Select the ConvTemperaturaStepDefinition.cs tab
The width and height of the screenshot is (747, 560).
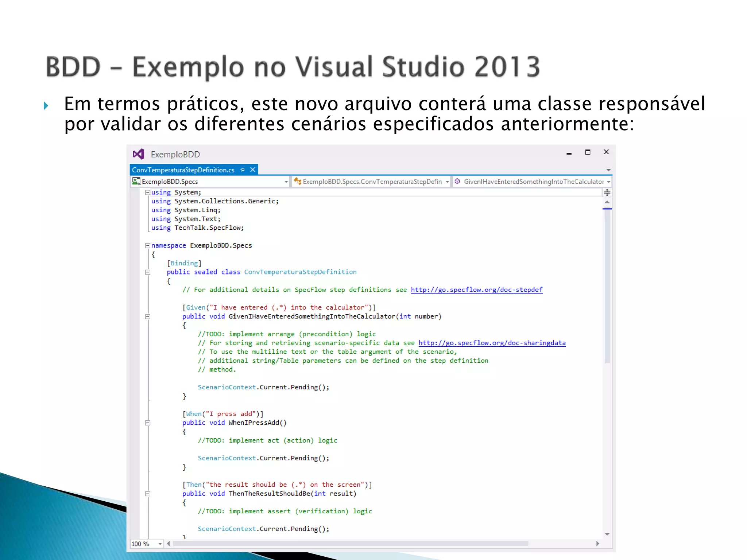pyautogui.click(x=183, y=170)
